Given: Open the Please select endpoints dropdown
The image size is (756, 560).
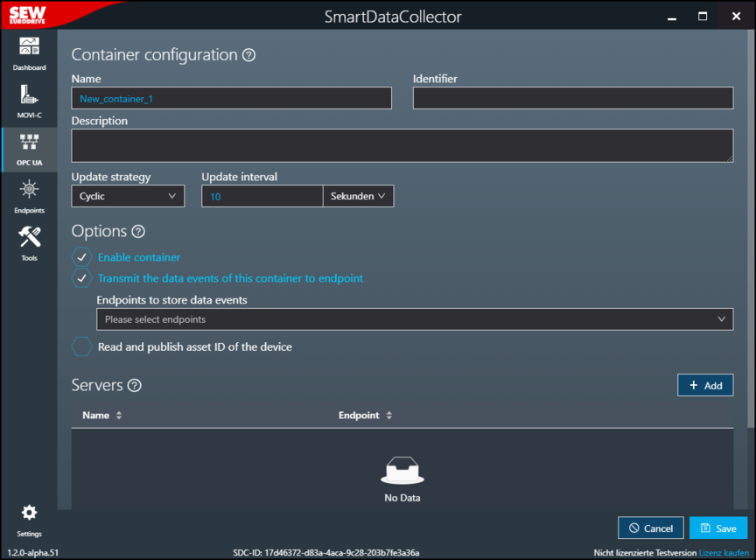Looking at the screenshot, I should (414, 319).
